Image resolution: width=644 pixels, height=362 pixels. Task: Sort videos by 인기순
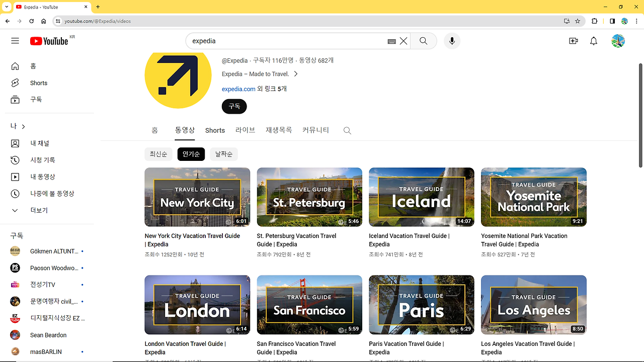(191, 154)
